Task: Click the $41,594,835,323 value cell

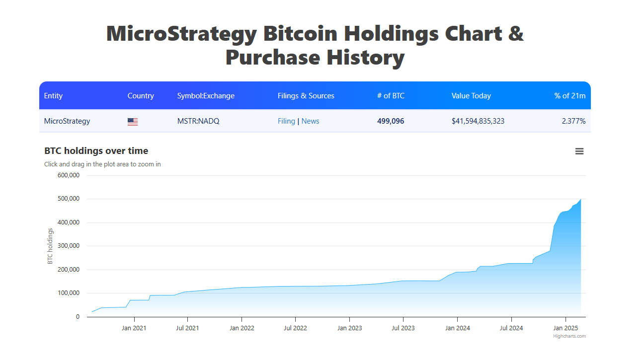Action: [478, 121]
